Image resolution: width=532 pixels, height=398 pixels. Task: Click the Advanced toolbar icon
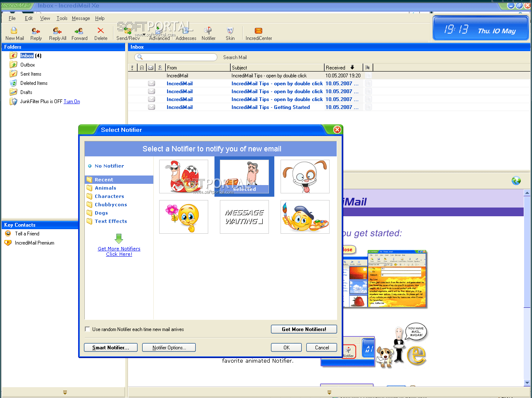[x=159, y=34]
